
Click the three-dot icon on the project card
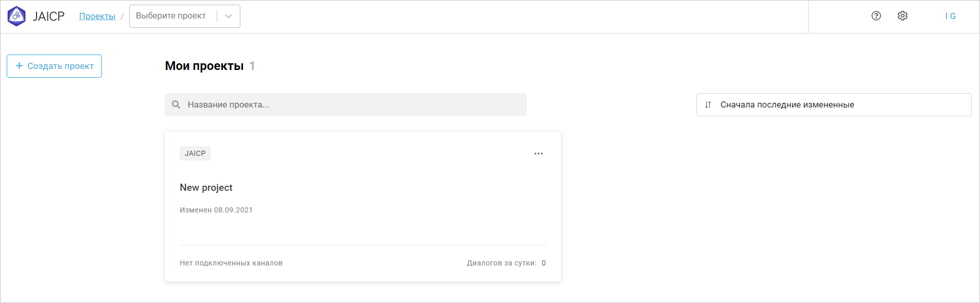coord(538,153)
